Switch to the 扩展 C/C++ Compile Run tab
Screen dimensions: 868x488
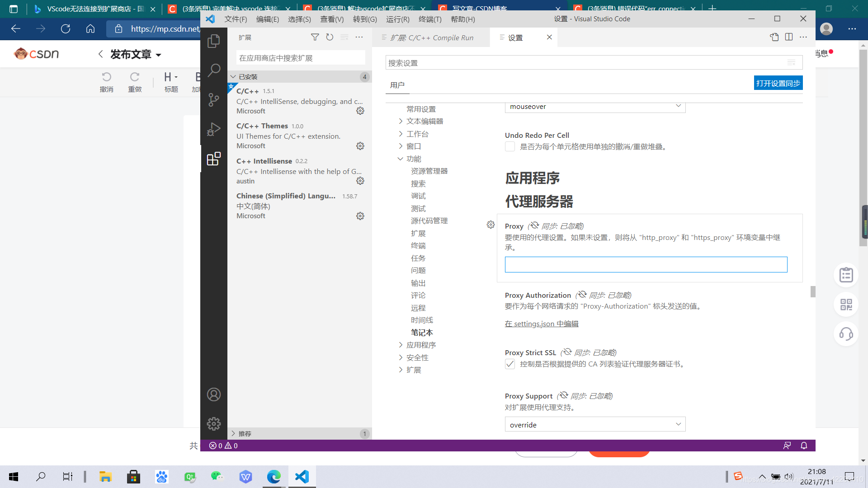[432, 38]
